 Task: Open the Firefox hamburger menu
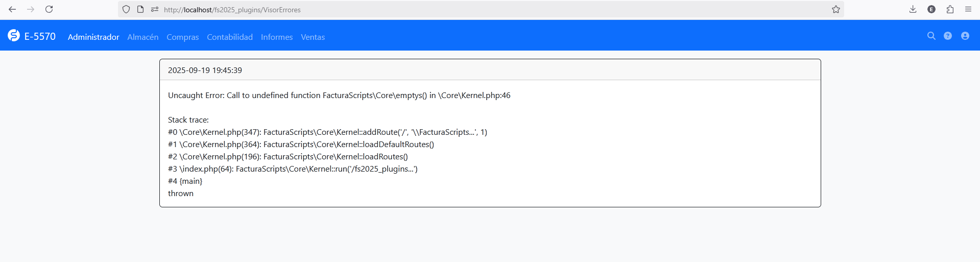pos(968,9)
